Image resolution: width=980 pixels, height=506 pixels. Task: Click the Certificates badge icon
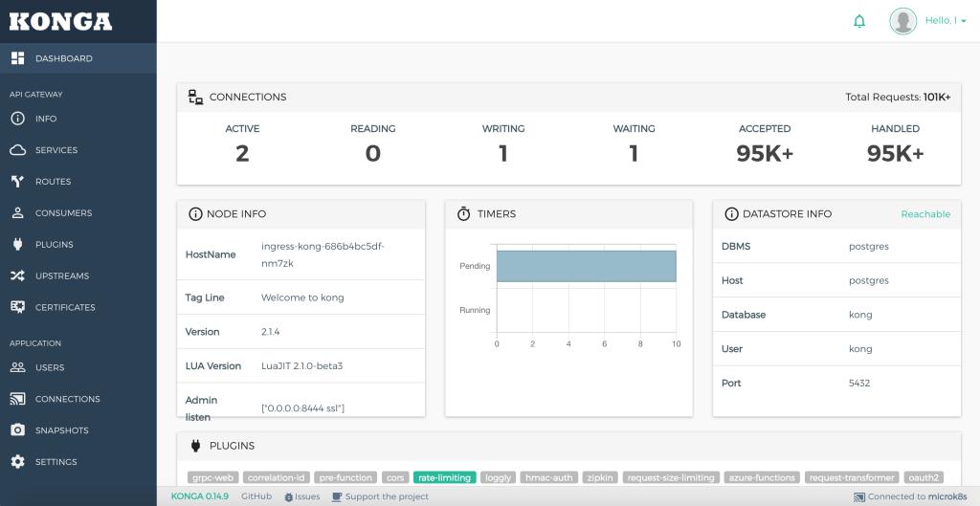click(x=17, y=307)
